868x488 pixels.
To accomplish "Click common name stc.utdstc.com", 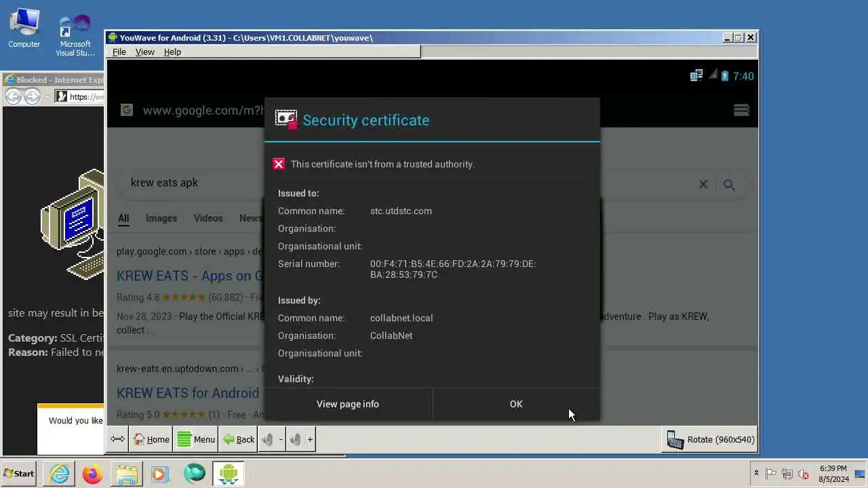I will (401, 211).
